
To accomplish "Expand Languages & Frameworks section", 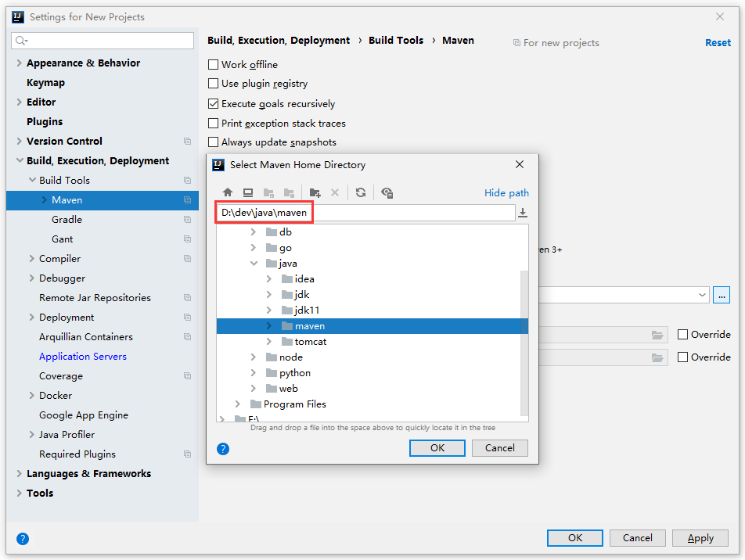I will (x=20, y=473).
